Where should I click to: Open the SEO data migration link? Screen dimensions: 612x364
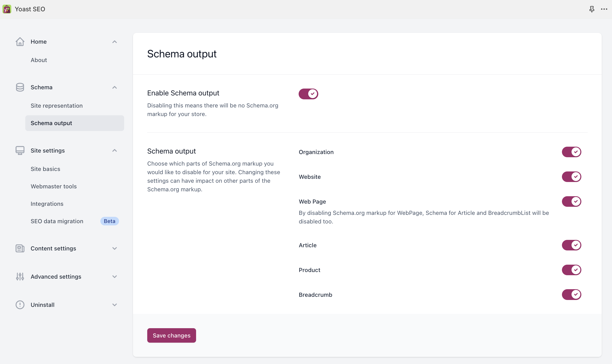pos(57,221)
